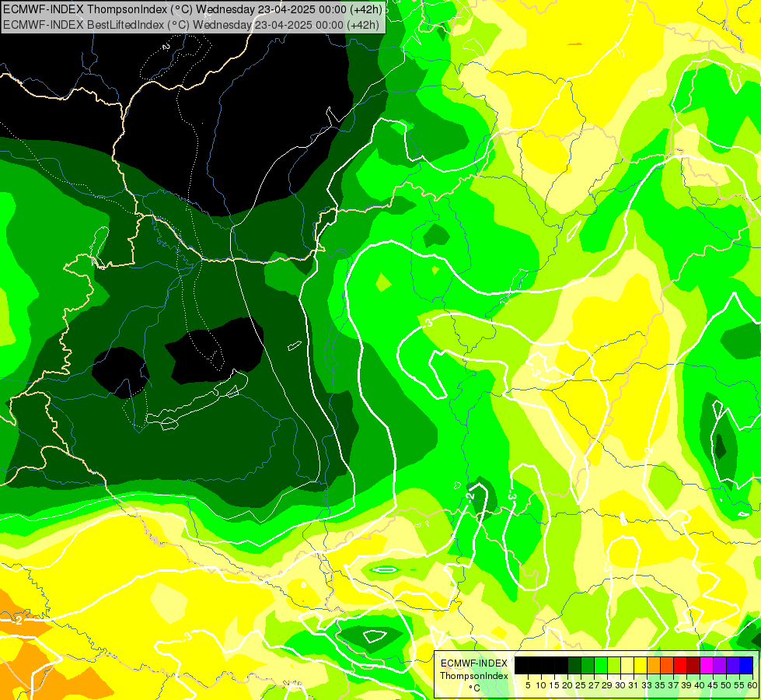Viewport: 761px width, 700px height.
Task: Click the legend tick label 5
Action: (x=528, y=685)
